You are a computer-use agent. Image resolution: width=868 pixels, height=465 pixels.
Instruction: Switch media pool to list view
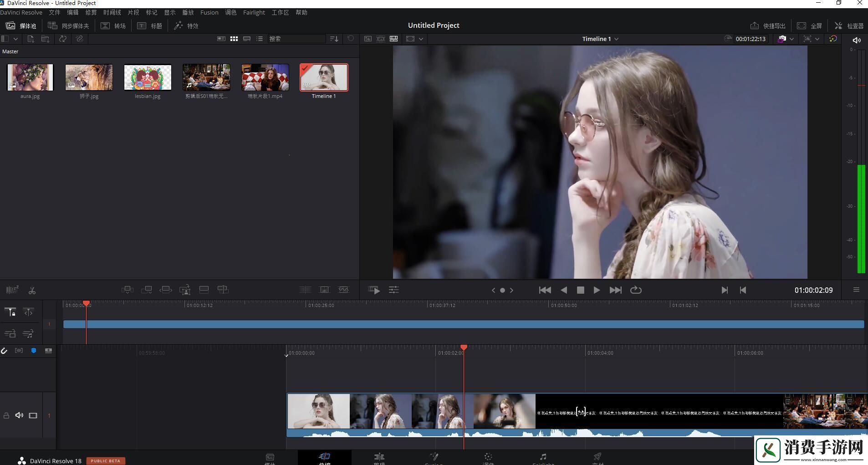point(260,39)
